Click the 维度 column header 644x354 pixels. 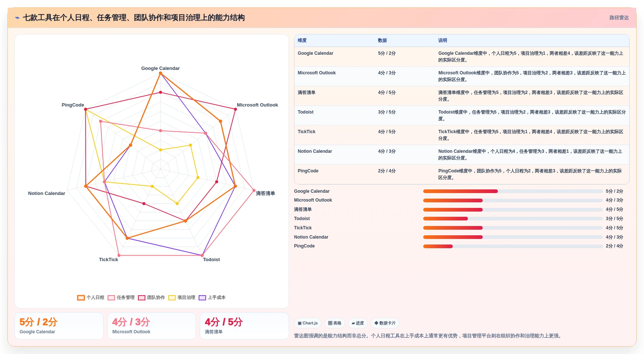tap(302, 40)
